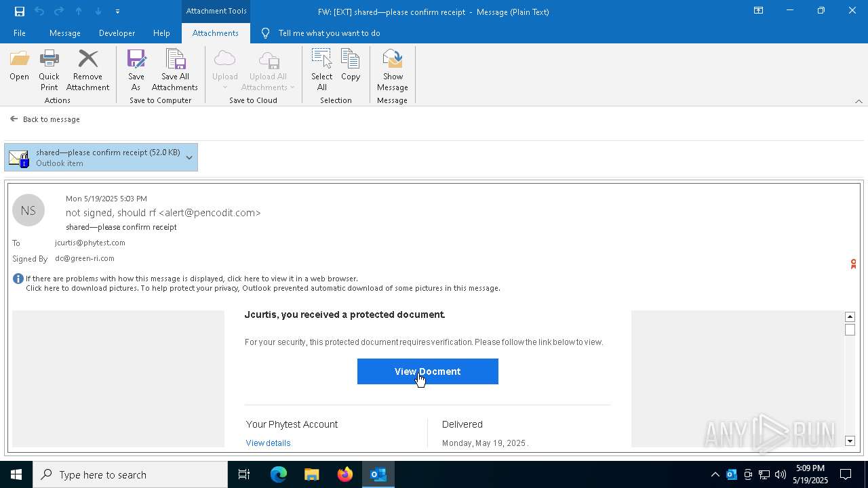
Task: Save All Attachments to computer
Action: point(175,70)
